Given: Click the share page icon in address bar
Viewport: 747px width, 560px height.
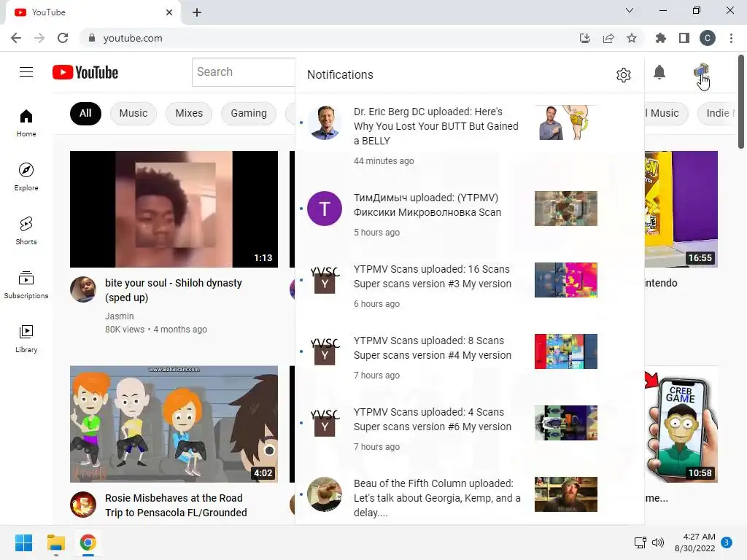Looking at the screenshot, I should coord(608,38).
